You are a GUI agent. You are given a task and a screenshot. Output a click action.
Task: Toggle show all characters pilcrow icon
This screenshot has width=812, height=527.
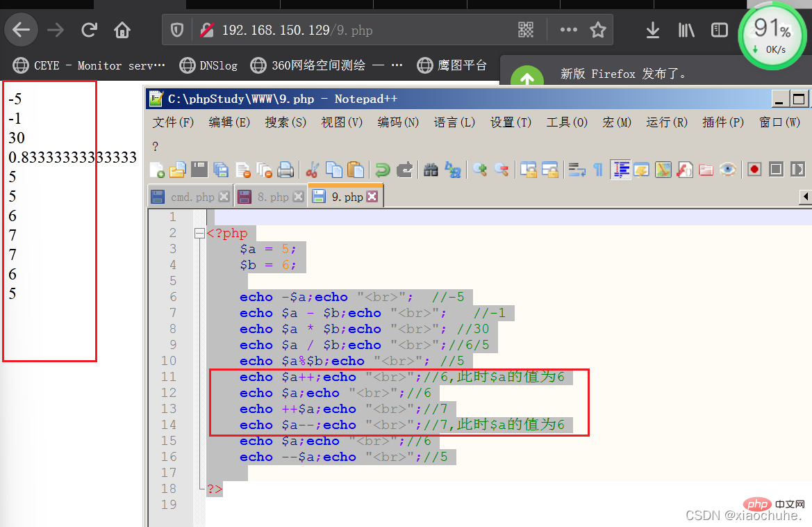[x=598, y=170]
